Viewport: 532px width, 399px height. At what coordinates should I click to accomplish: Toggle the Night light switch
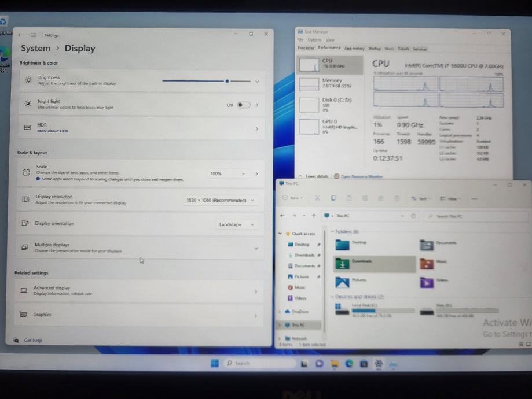244,105
